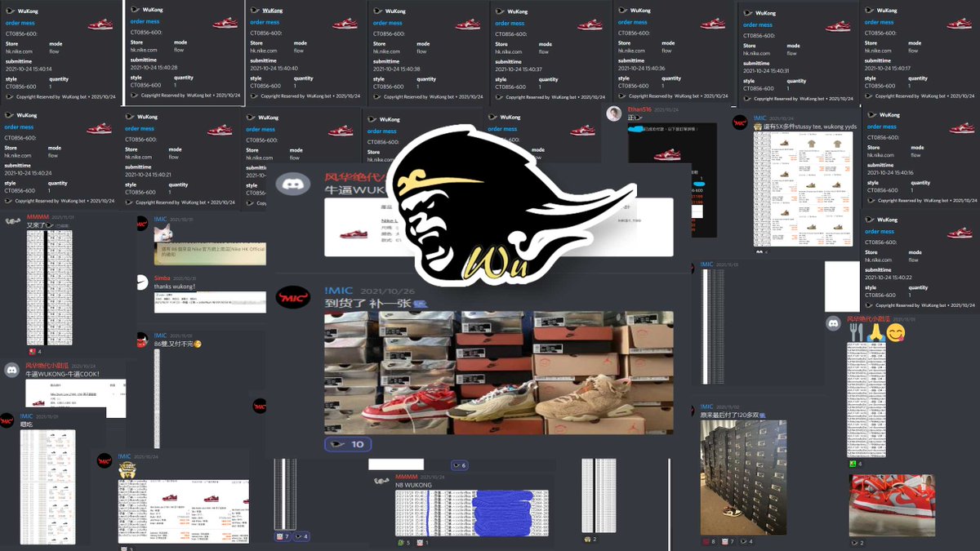Open the sneaker boxes photo in 到货了 message
Image resolution: width=980 pixels, height=551 pixels.
click(x=499, y=372)
